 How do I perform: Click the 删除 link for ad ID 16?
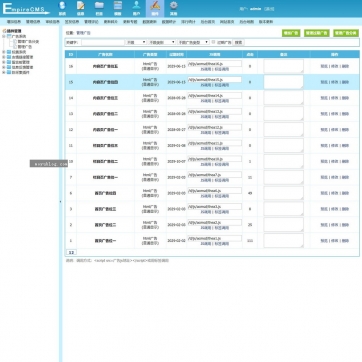(345, 66)
